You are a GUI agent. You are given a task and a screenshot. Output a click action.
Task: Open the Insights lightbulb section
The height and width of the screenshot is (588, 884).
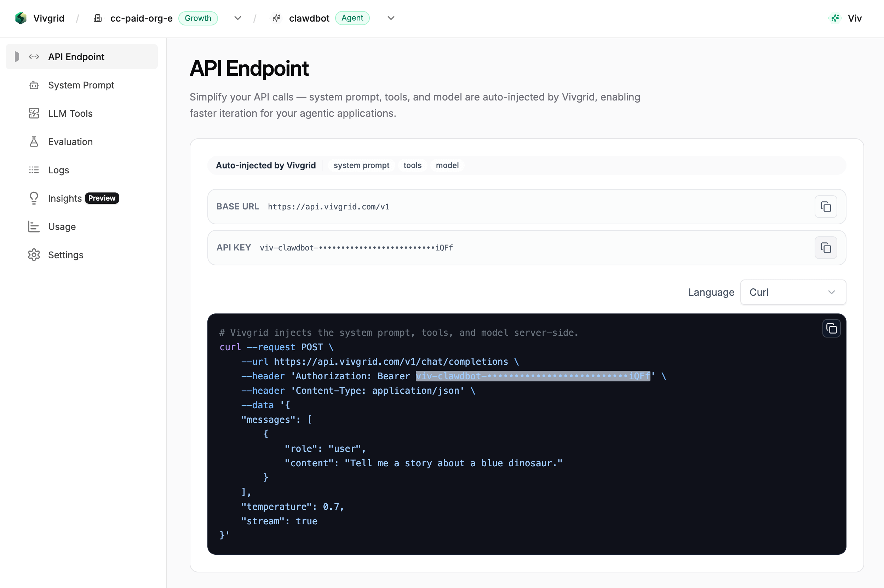tap(34, 198)
